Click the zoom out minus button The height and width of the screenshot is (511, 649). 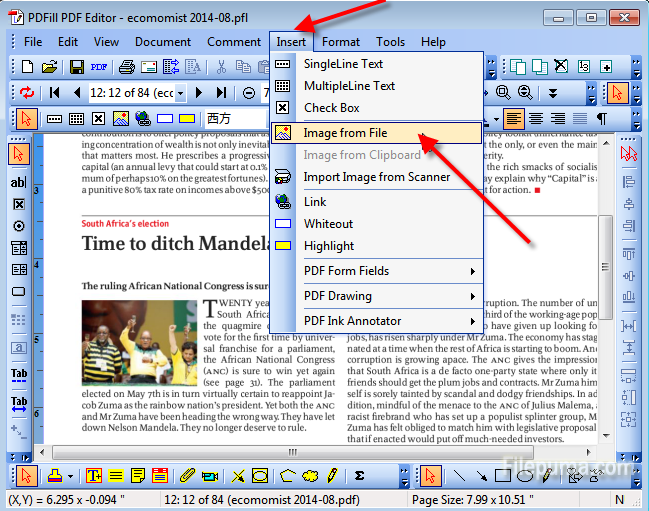click(249, 93)
